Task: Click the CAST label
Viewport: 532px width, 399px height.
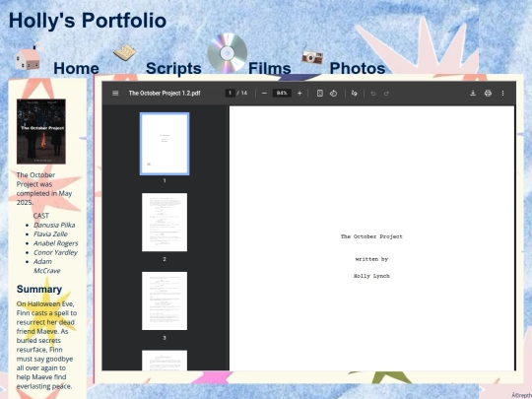Action: point(41,216)
